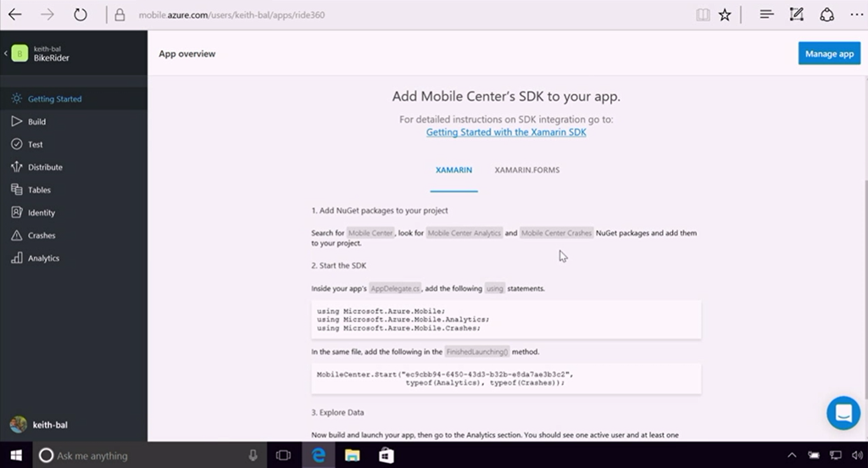Switch to the XAMARIN.FORMS tab

click(x=526, y=170)
